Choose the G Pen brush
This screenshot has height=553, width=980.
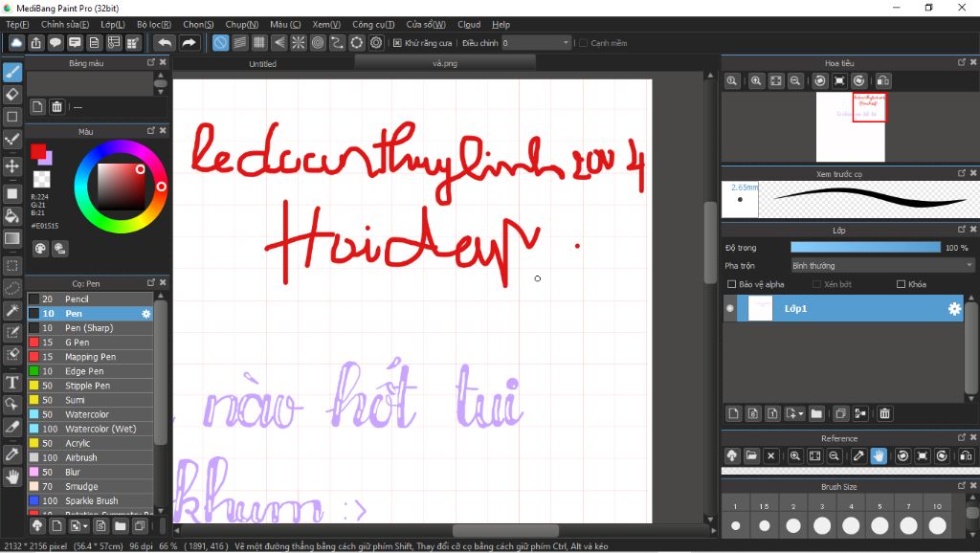click(90, 343)
